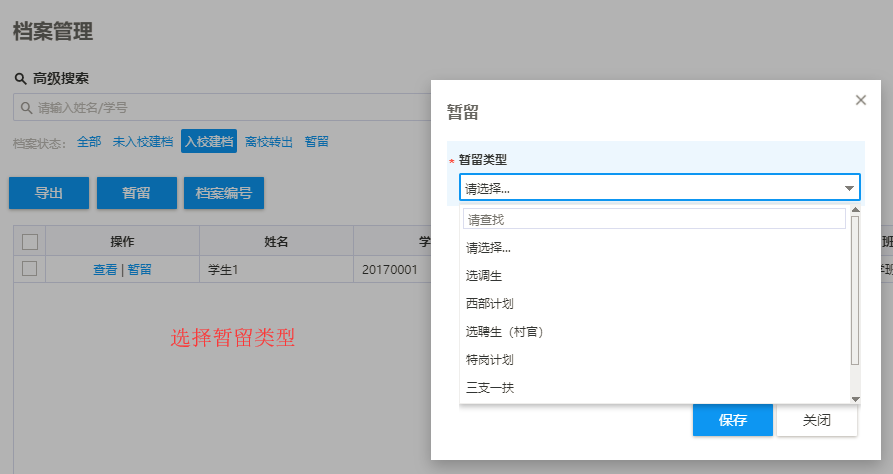This screenshot has height=474, width=893.
Task: Click the dropdown list scrollbar thumb
Action: coord(855,290)
